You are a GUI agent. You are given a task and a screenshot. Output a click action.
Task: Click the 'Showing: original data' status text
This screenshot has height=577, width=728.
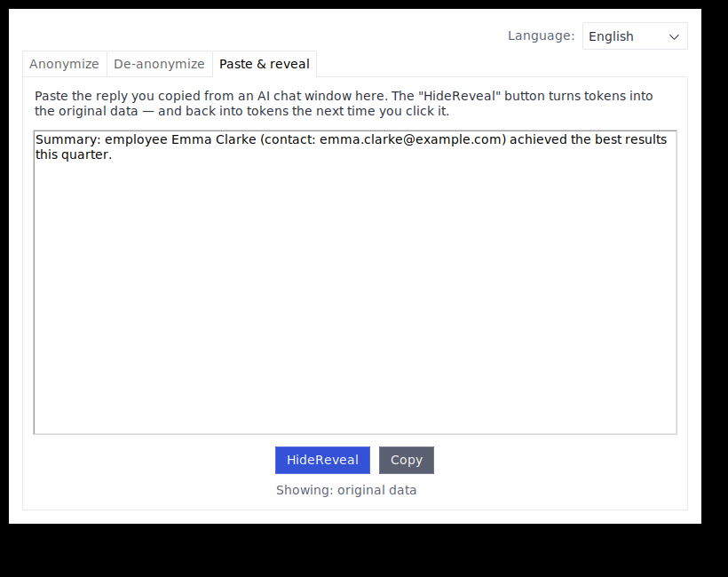pos(346,490)
